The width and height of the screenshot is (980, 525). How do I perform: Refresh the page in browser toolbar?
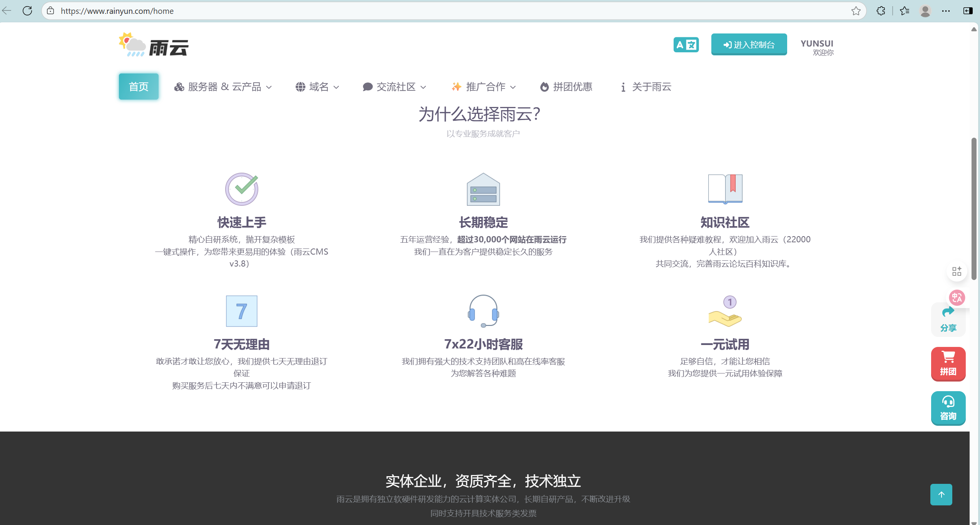point(27,11)
